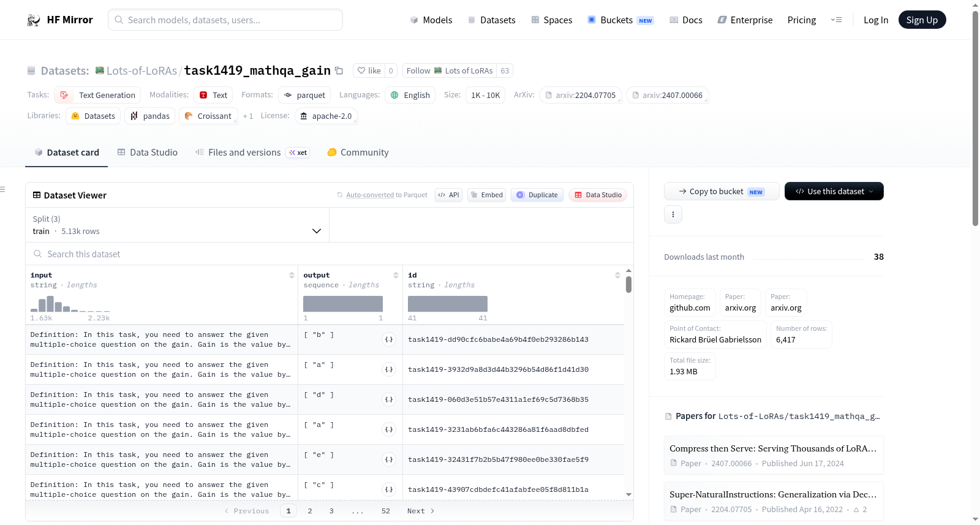Click the HF Mirror logo icon
Viewport: 980px width, 525px height.
click(33, 20)
